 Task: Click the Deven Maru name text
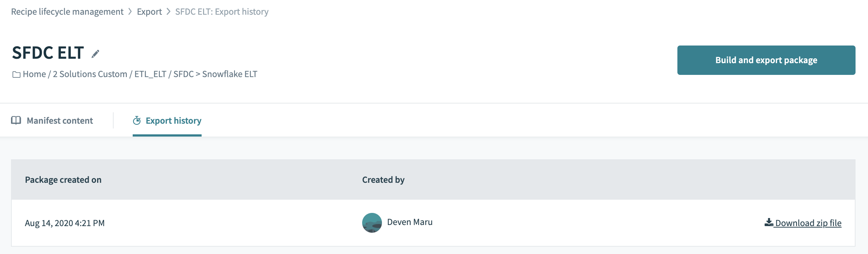pyautogui.click(x=410, y=222)
